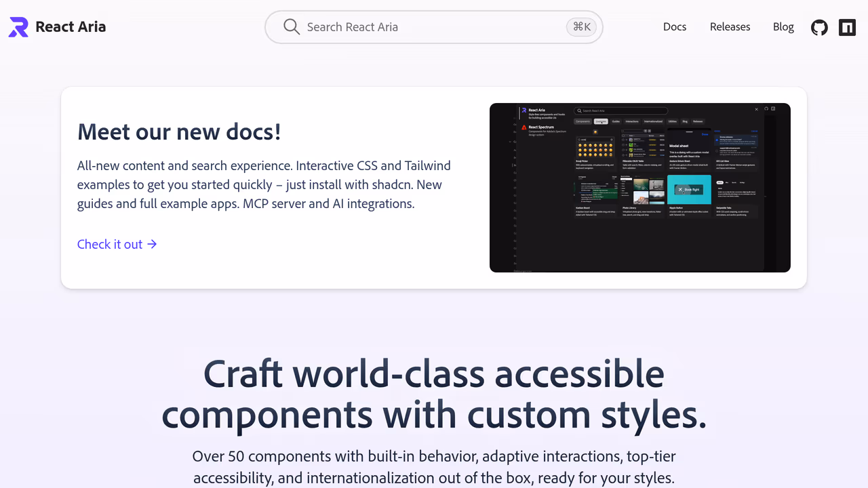
Task: Click the purple React Aria logo icon
Action: pyautogui.click(x=18, y=27)
